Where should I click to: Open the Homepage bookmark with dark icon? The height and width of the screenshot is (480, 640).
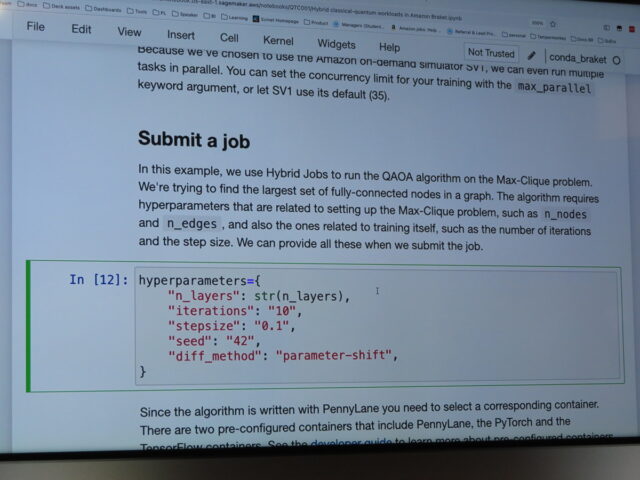click(276, 20)
